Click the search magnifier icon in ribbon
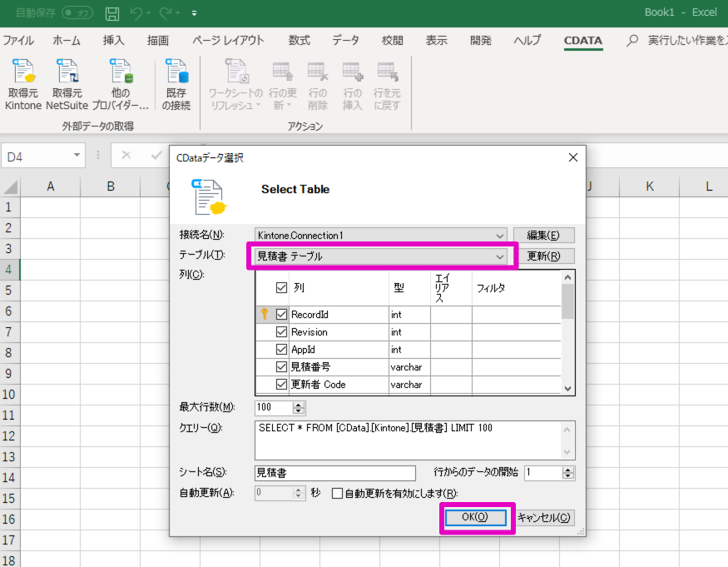Image resolution: width=728 pixels, height=567 pixels. pos(631,41)
